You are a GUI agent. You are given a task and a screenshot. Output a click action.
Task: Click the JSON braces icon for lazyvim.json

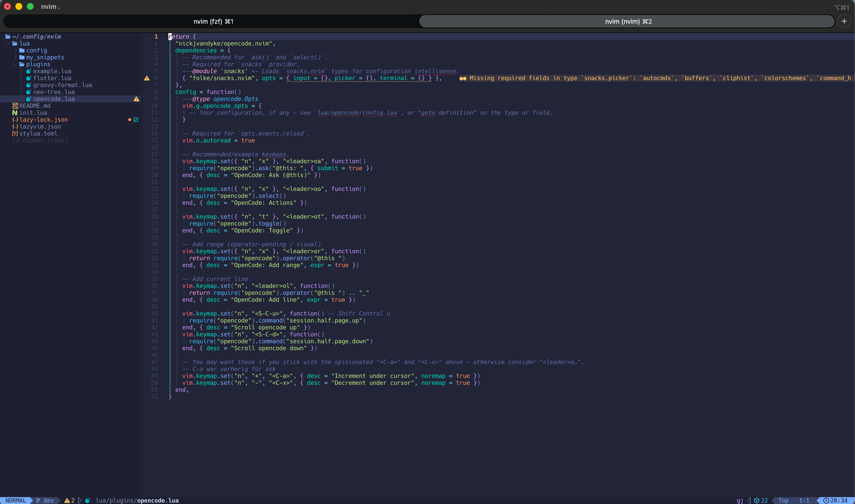(15, 127)
